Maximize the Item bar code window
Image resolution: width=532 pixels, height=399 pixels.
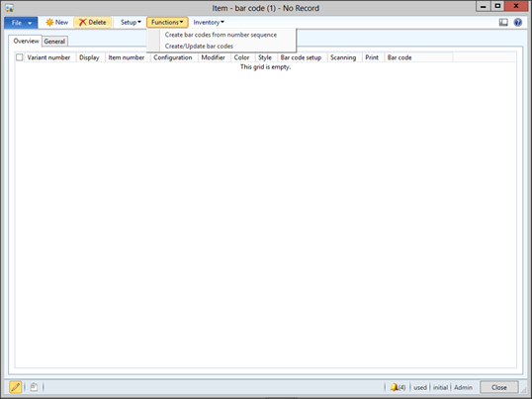(x=497, y=6)
